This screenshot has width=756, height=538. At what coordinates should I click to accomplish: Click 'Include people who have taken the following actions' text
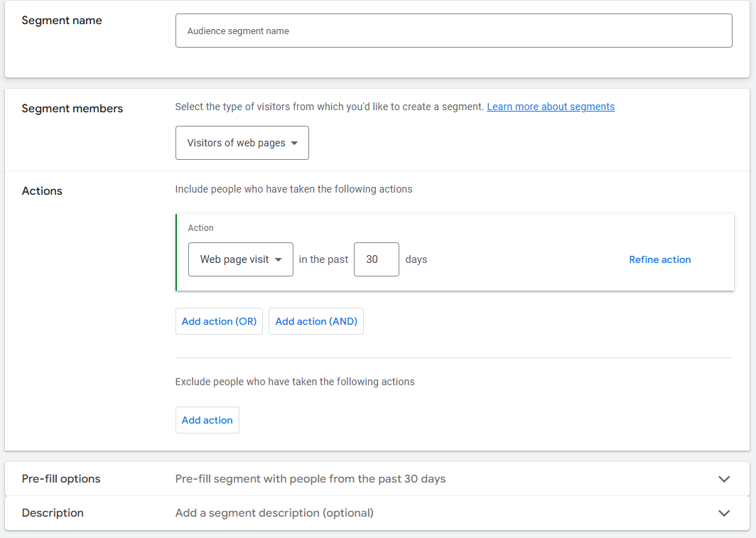(293, 189)
